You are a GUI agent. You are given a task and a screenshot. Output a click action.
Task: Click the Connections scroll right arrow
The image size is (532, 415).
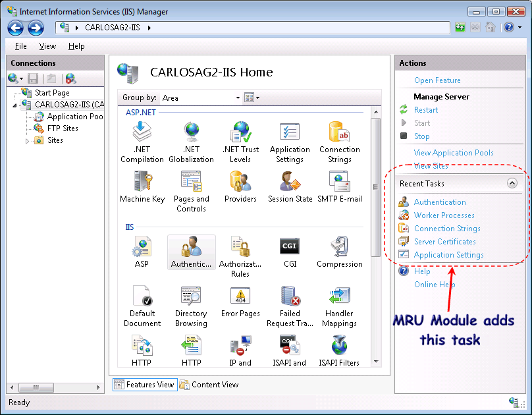[x=98, y=387]
